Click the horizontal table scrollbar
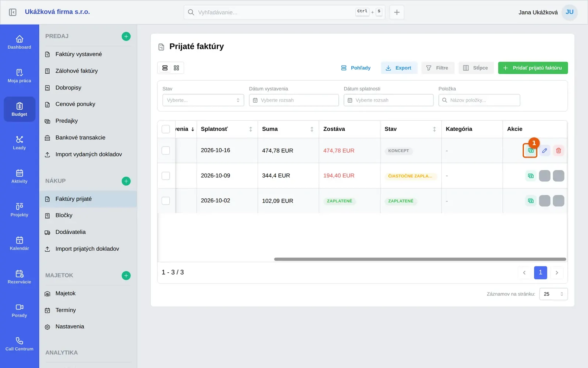This screenshot has width=588, height=368. click(420, 259)
